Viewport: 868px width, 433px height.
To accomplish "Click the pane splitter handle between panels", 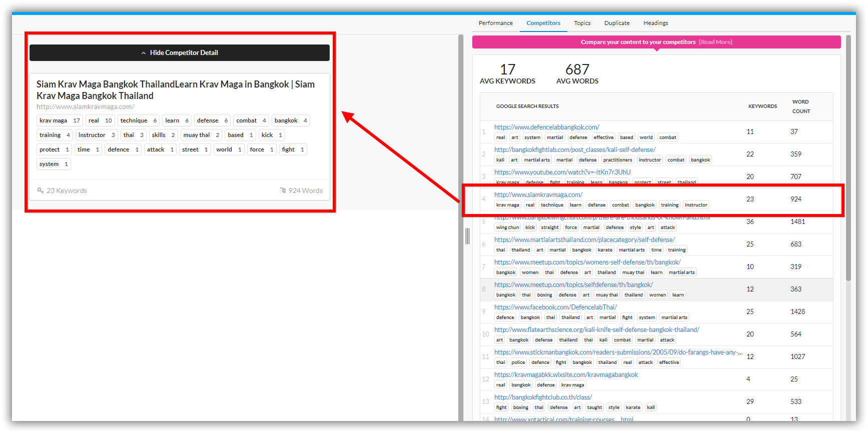I will (467, 236).
